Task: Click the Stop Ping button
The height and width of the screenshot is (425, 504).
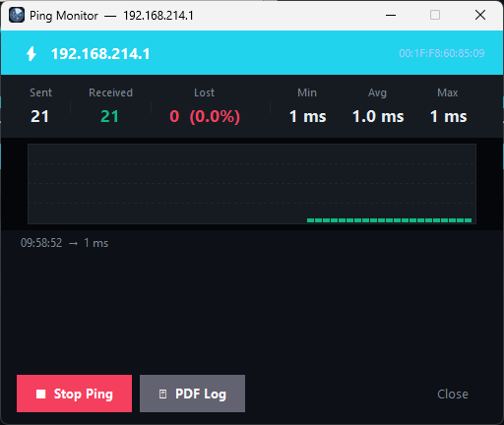Action: click(x=74, y=394)
